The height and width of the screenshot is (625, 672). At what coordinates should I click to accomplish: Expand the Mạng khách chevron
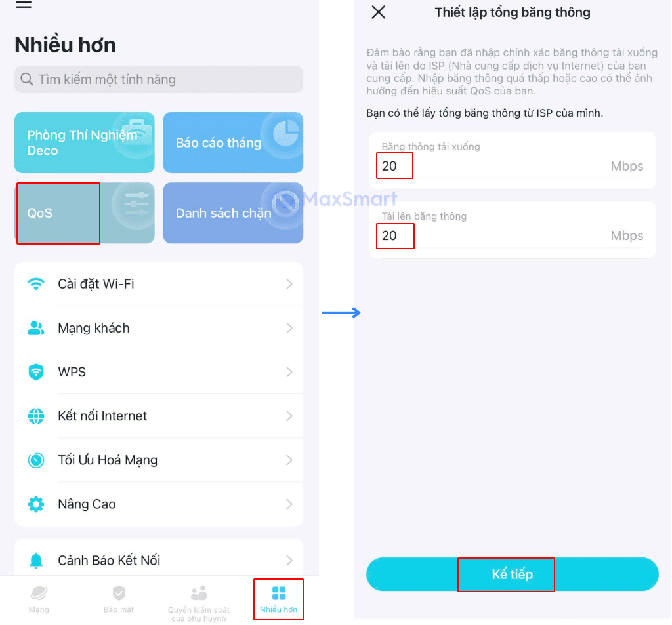pyautogui.click(x=289, y=328)
